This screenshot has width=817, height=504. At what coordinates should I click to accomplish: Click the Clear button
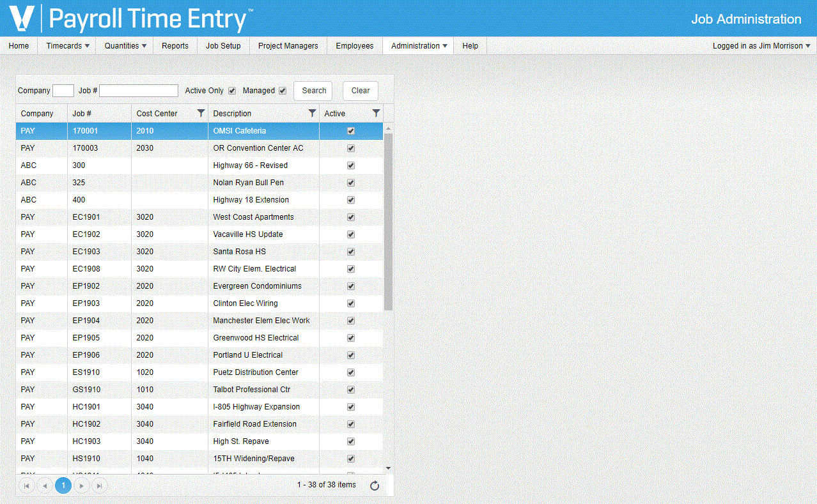click(x=361, y=91)
